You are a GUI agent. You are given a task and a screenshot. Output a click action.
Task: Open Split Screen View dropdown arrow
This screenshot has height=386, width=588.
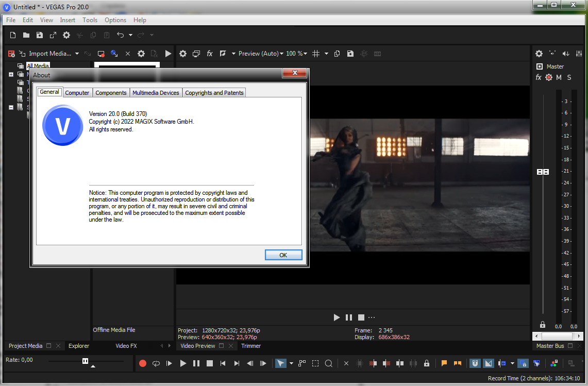pos(233,54)
